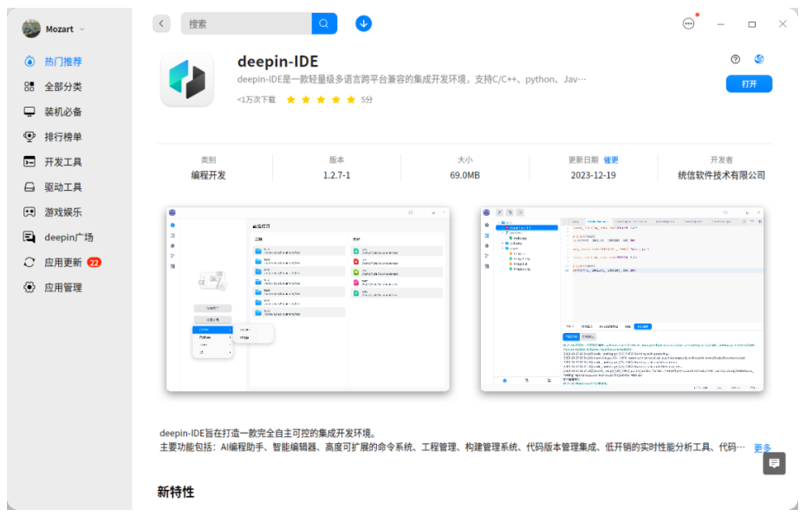This screenshot has height=516, width=812.
Task: Click the 开发工具 terminal icon
Action: (x=29, y=161)
